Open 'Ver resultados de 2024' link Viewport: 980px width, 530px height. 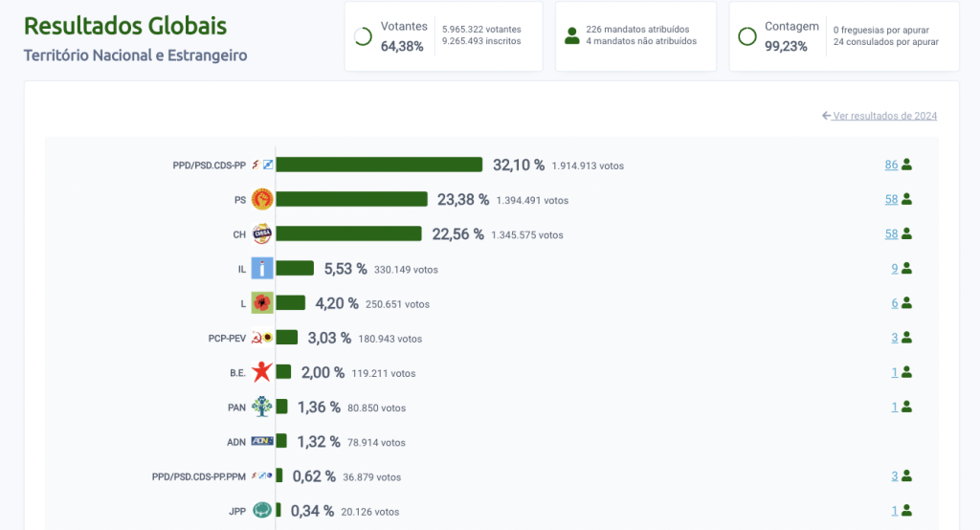(880, 116)
